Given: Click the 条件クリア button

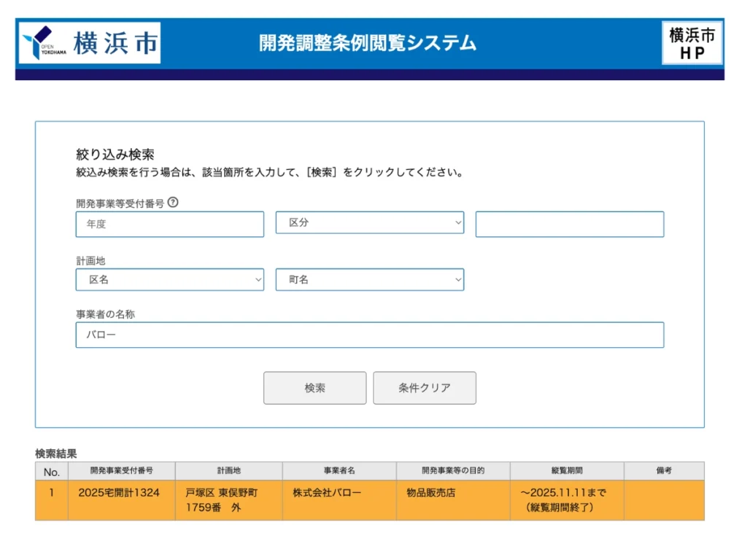Looking at the screenshot, I should pos(424,388).
